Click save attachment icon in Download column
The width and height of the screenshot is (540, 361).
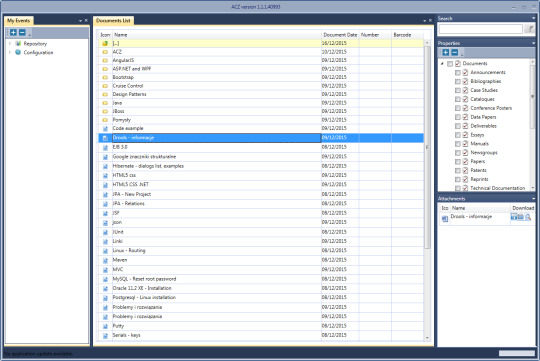point(514,217)
